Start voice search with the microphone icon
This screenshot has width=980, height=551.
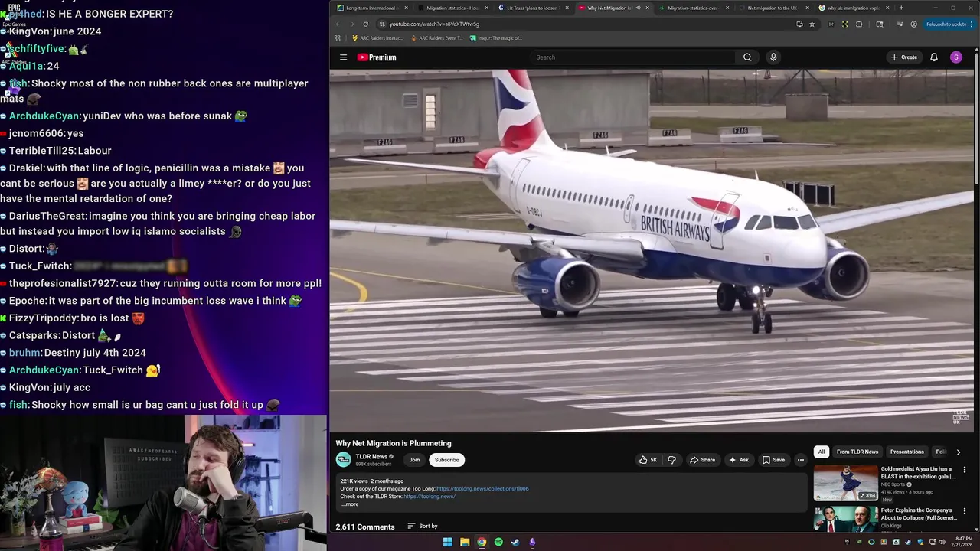(x=773, y=57)
